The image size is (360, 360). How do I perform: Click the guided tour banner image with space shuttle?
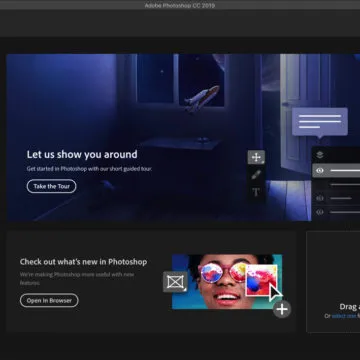click(x=183, y=137)
